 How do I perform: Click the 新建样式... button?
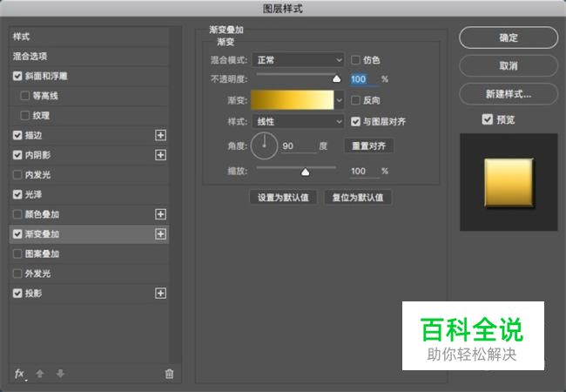[x=509, y=94]
